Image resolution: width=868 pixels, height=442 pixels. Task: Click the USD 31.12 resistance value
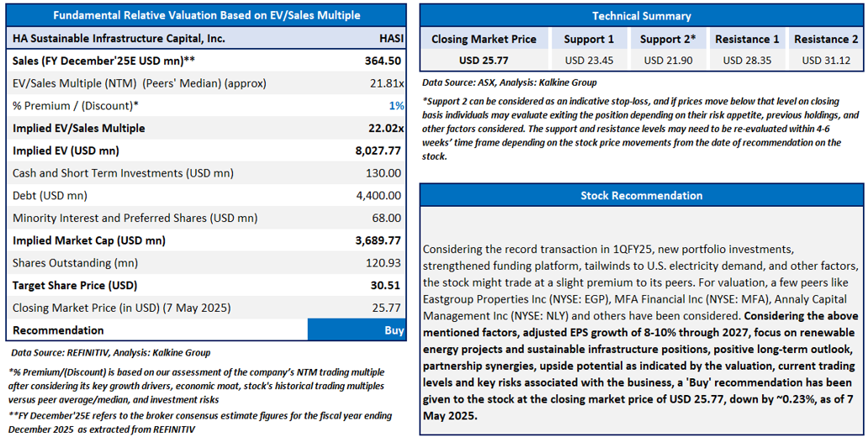coord(825,60)
